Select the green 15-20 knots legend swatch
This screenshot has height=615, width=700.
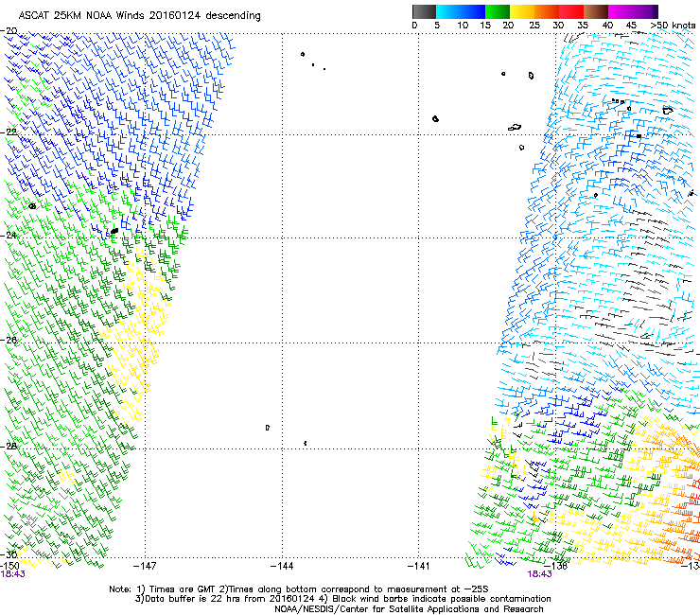[x=498, y=11]
